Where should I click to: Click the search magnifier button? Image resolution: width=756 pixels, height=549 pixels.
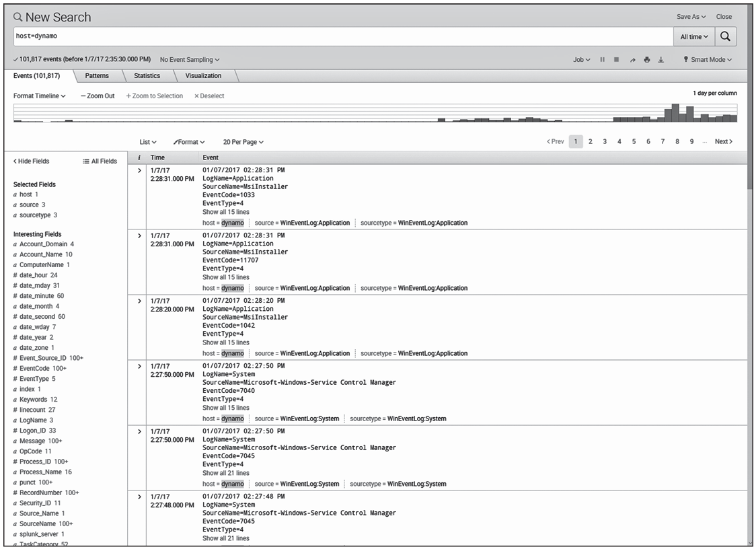point(725,36)
